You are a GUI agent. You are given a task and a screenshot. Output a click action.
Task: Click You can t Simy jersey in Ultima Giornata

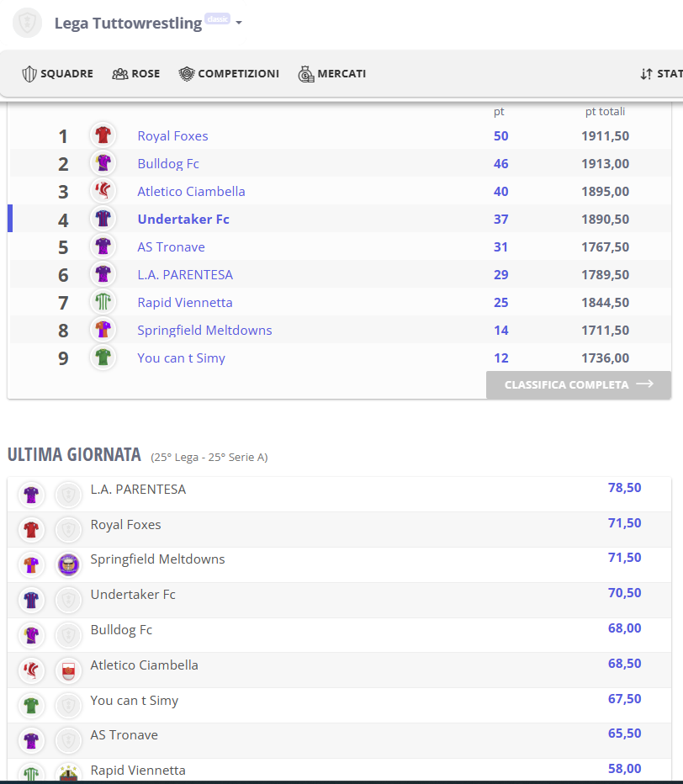coord(31,706)
